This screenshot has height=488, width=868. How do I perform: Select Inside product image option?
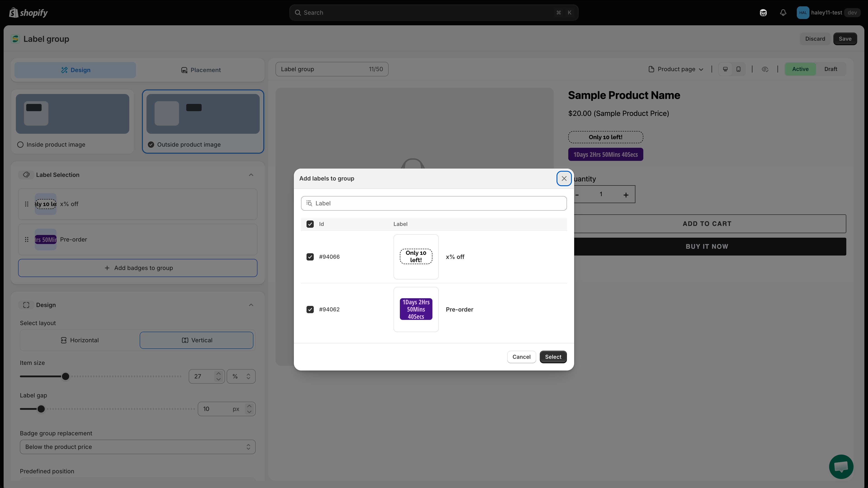(72, 121)
